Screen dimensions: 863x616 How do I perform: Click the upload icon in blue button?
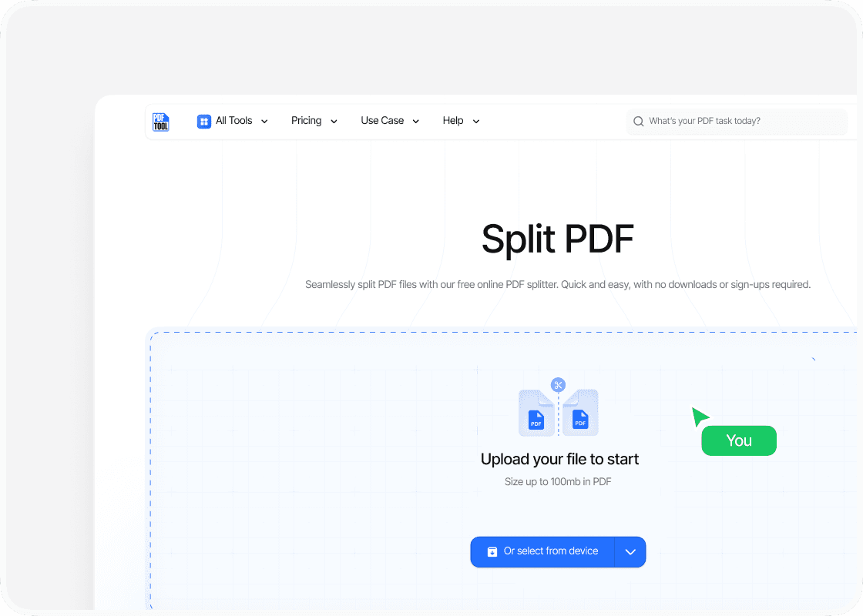coord(492,552)
